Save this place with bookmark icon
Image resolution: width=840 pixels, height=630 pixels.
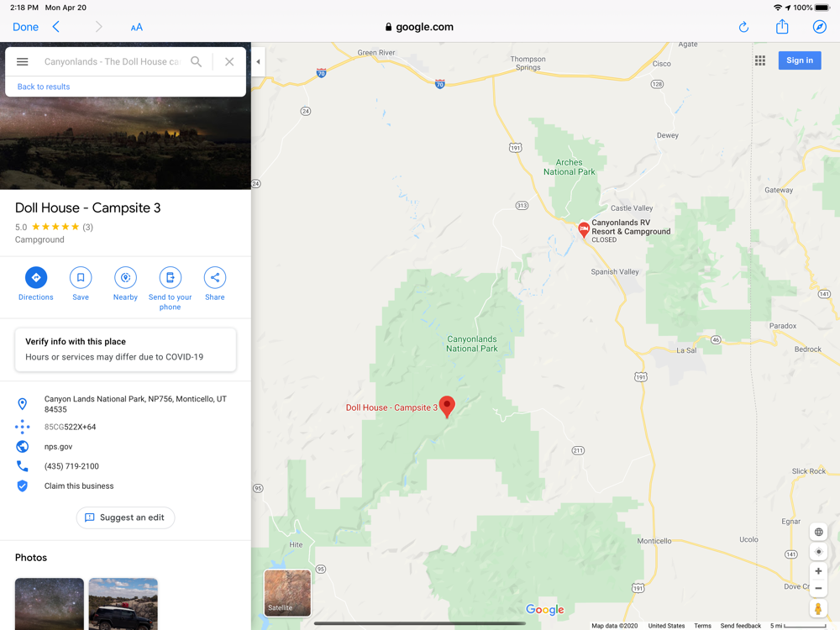(x=81, y=277)
